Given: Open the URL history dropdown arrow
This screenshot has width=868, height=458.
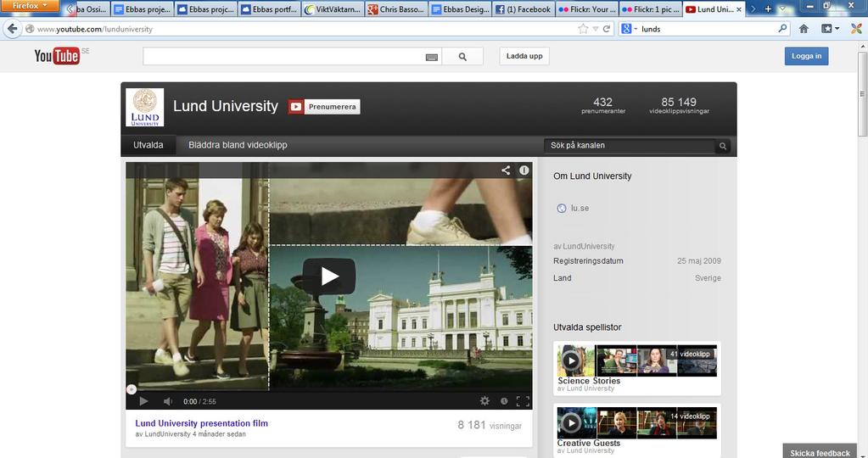Looking at the screenshot, I should (596, 29).
